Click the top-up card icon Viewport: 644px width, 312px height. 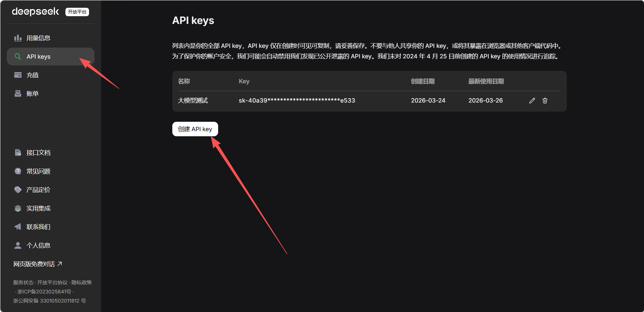[18, 75]
